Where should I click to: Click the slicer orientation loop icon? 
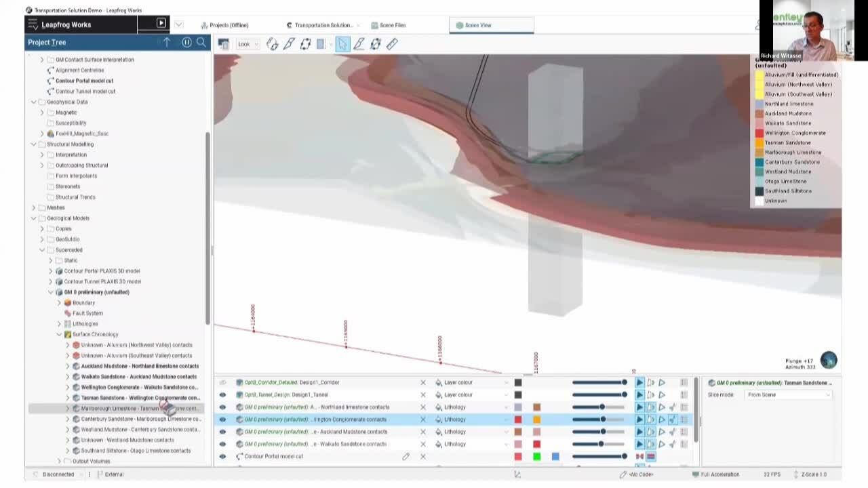pos(306,44)
